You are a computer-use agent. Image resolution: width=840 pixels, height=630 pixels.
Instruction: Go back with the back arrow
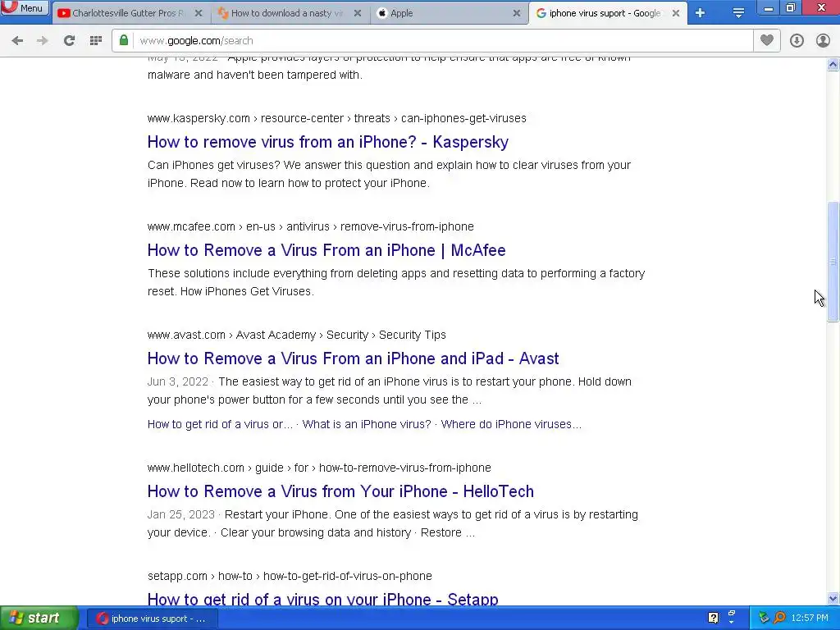pos(17,40)
